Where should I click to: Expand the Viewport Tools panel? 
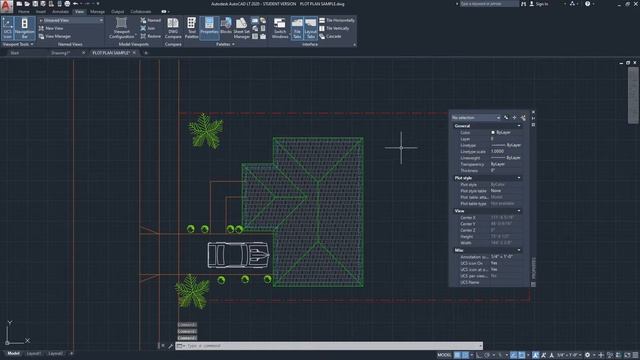[x=18, y=44]
